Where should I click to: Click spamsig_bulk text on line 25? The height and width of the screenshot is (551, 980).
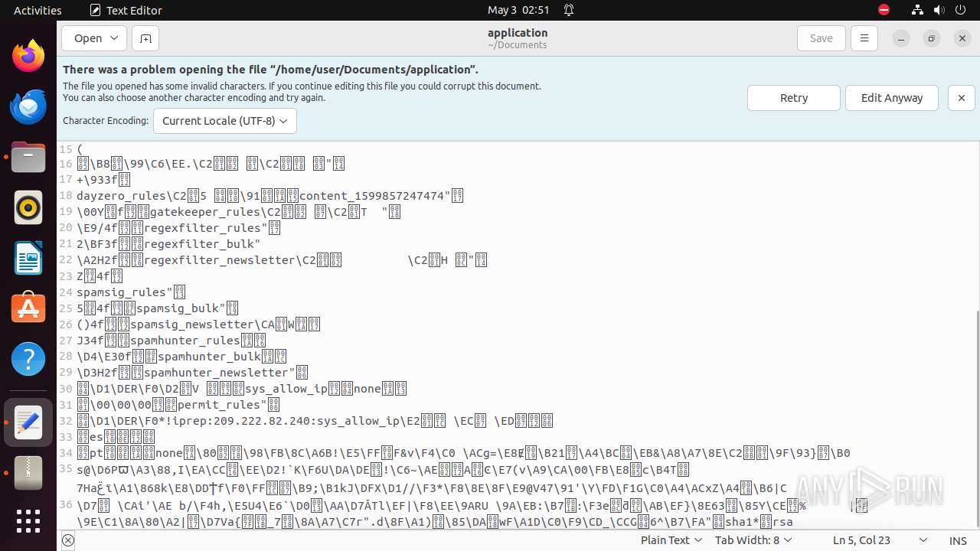click(x=178, y=308)
